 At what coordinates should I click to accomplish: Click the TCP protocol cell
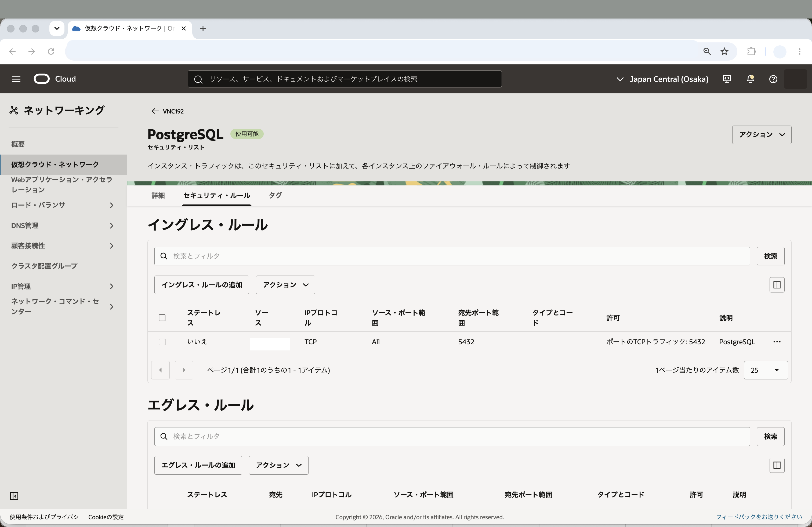(310, 342)
